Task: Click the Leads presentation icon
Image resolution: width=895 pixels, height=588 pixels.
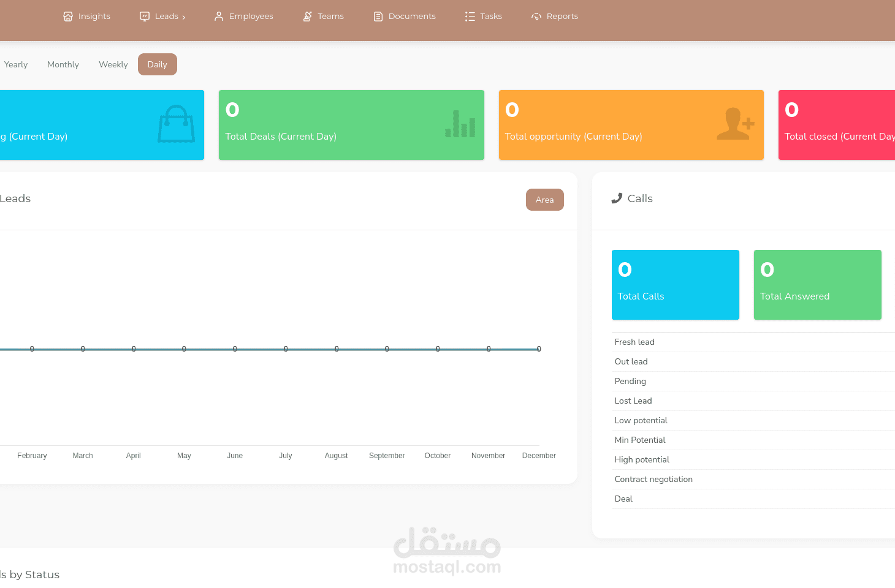Action: point(145,17)
